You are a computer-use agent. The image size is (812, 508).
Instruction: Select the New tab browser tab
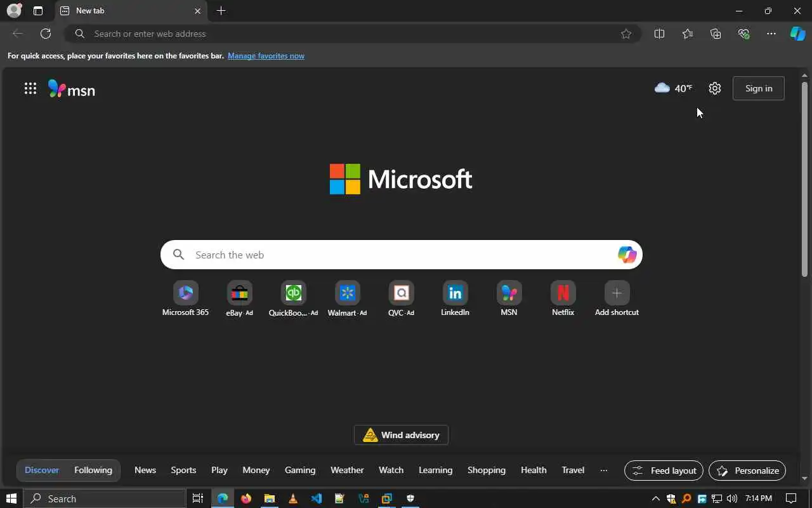click(131, 11)
